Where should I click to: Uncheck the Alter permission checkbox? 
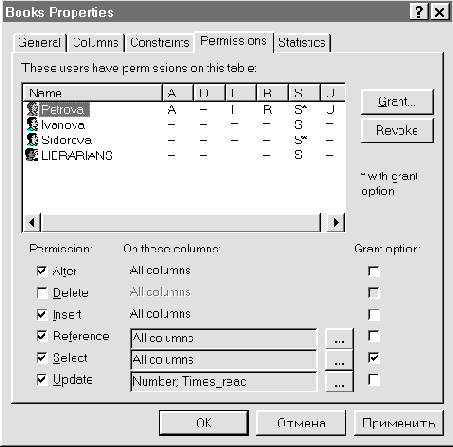click(42, 271)
